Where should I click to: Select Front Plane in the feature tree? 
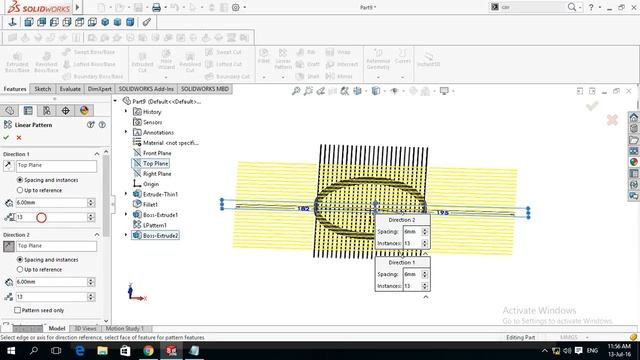157,153
